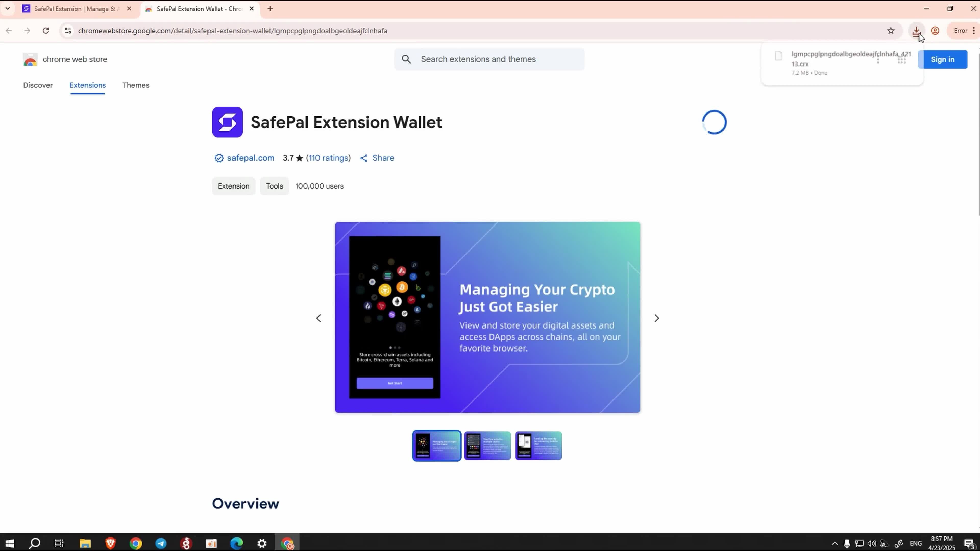Select the third screenshot thumbnail
The width and height of the screenshot is (980, 551).
click(x=538, y=446)
